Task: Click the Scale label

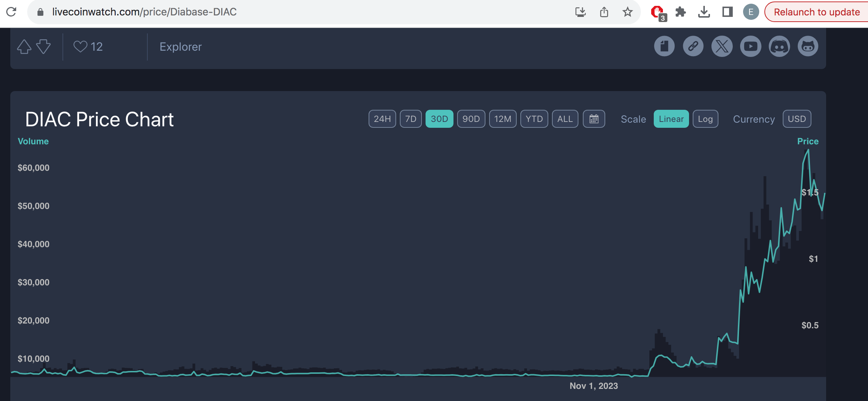Action: [x=633, y=119]
